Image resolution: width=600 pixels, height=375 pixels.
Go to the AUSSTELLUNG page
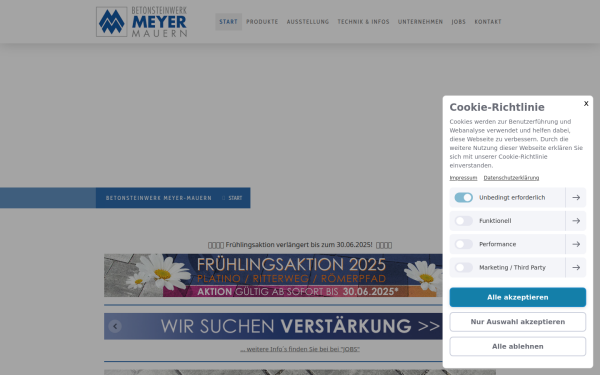pyautogui.click(x=308, y=22)
